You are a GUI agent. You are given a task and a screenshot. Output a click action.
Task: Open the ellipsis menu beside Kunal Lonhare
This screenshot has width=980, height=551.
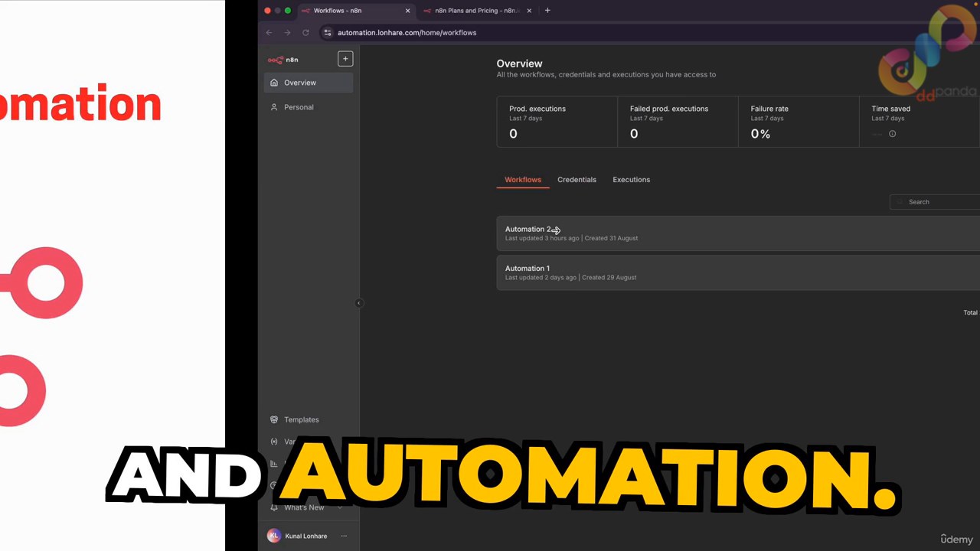click(x=344, y=536)
